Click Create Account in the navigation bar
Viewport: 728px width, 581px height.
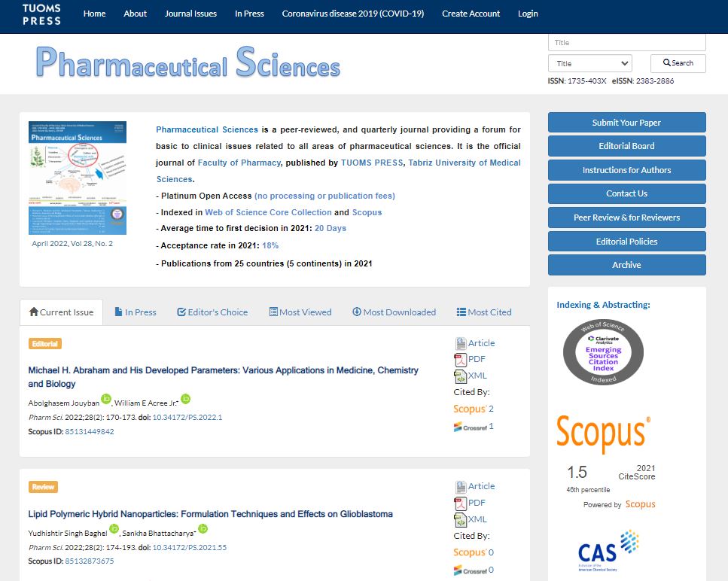(x=471, y=14)
